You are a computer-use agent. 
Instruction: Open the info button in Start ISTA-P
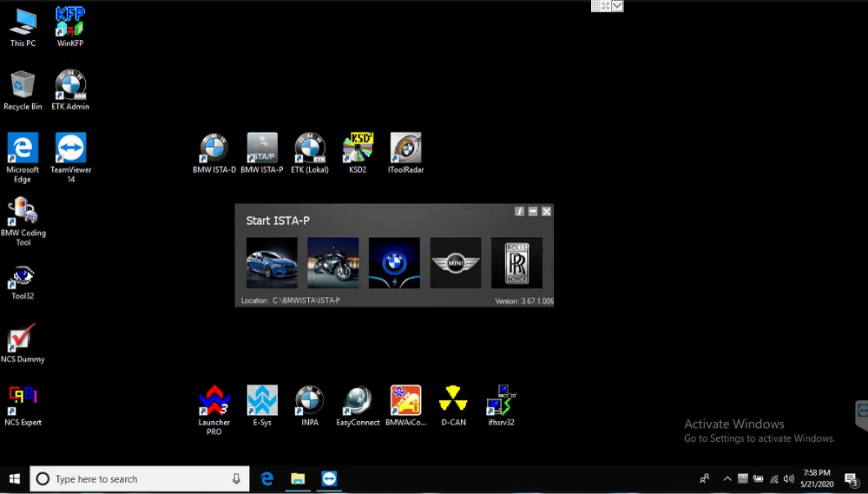pyautogui.click(x=519, y=212)
